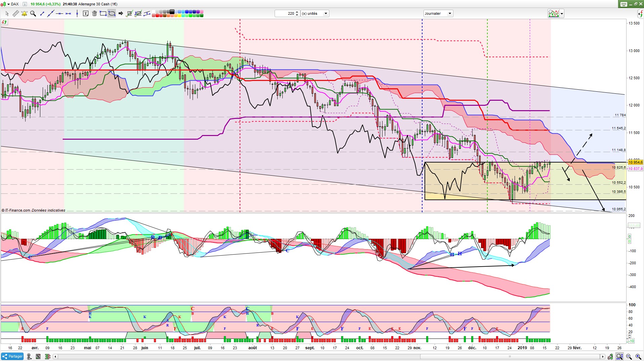Toggle the ellipse drawing tool
The width and height of the screenshot is (644, 361).
point(112,13)
